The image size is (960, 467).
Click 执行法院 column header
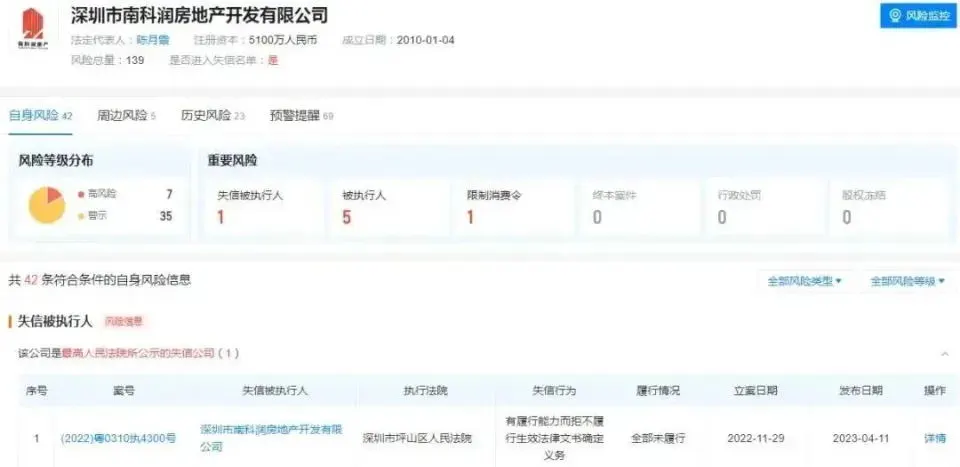(x=426, y=390)
